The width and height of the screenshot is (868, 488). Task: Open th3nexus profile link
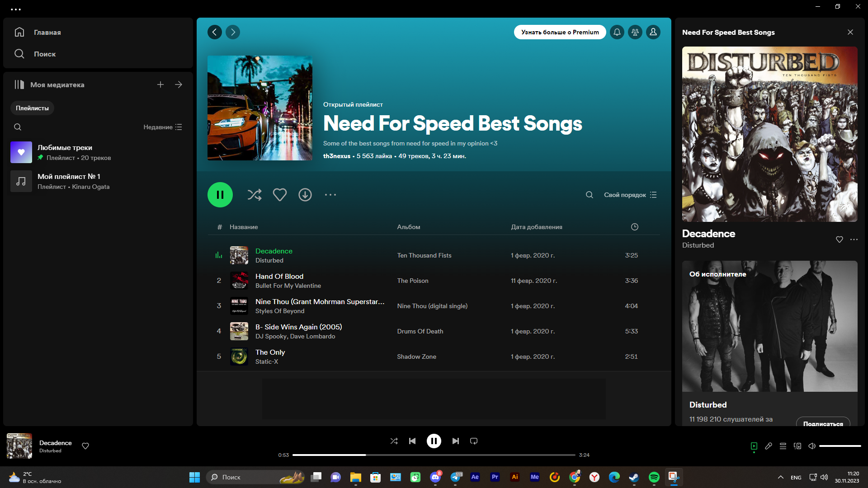(x=337, y=156)
